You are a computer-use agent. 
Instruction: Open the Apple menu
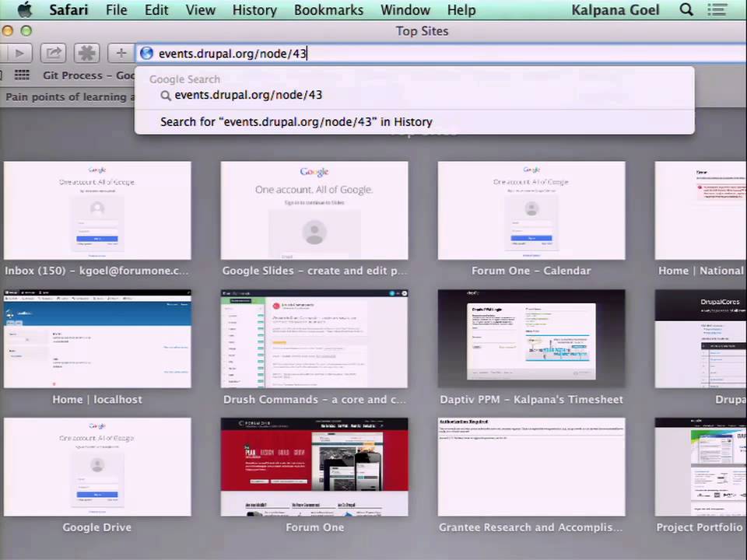[x=24, y=9]
